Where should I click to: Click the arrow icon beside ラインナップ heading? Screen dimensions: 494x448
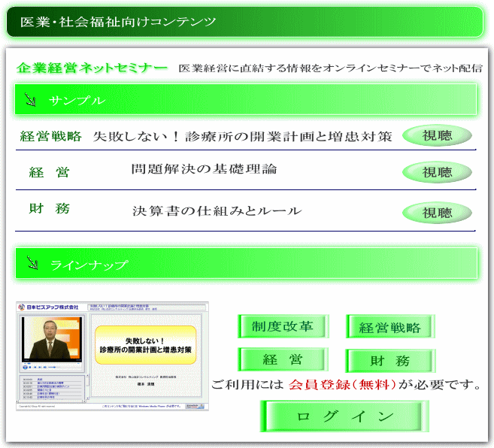pos(32,263)
